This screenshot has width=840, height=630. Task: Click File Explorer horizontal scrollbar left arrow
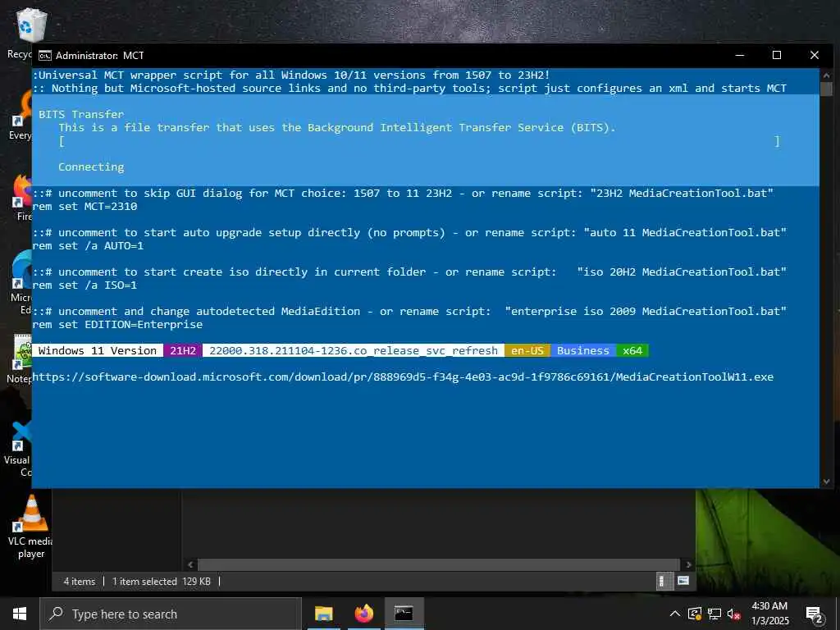coord(190,564)
